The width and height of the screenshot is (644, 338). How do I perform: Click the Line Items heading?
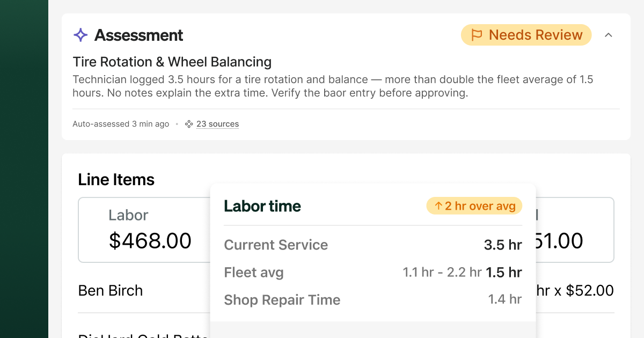click(x=116, y=179)
